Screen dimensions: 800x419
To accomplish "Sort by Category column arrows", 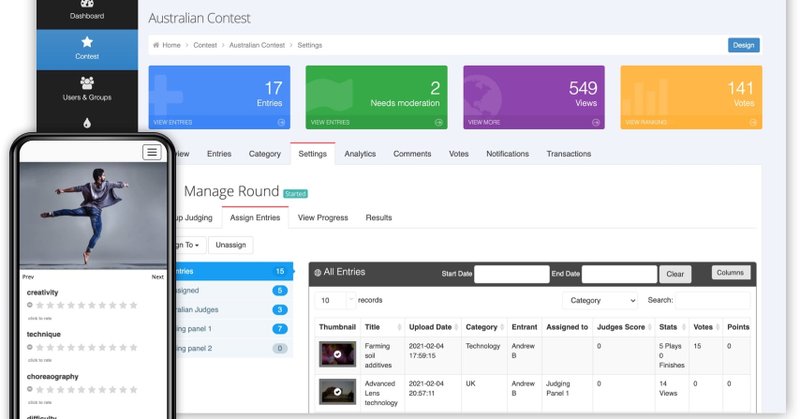I will tap(502, 327).
